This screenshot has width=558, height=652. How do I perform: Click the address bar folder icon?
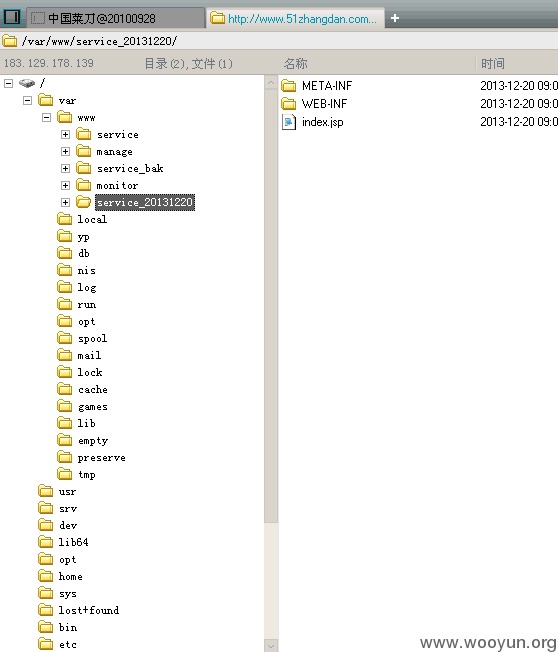coord(10,41)
